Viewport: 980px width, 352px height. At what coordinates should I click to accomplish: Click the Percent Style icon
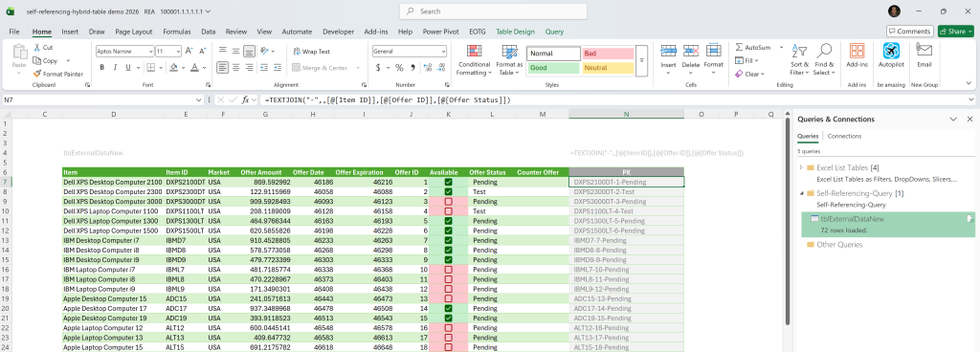pos(398,67)
